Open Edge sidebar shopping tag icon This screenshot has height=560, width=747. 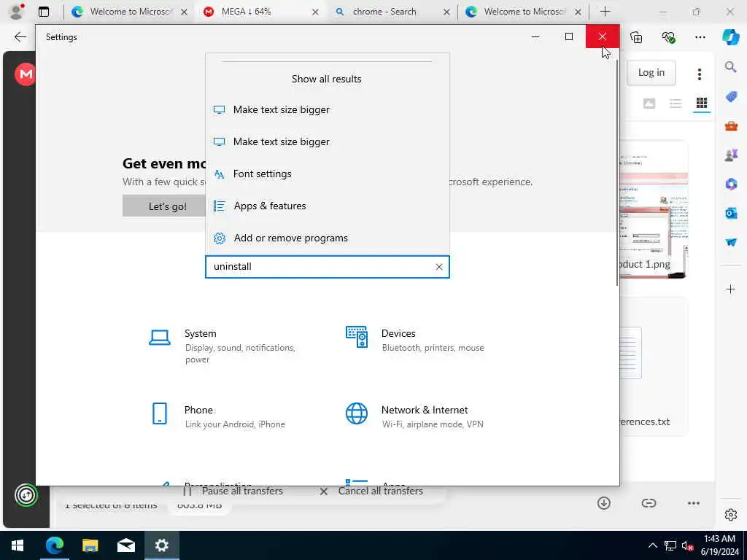pos(731,97)
